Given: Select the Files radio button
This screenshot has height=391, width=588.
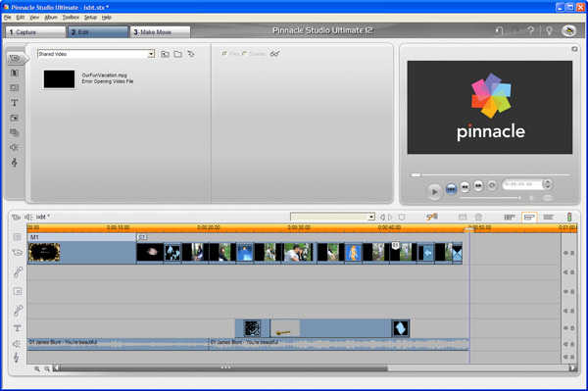Looking at the screenshot, I should click(224, 54).
